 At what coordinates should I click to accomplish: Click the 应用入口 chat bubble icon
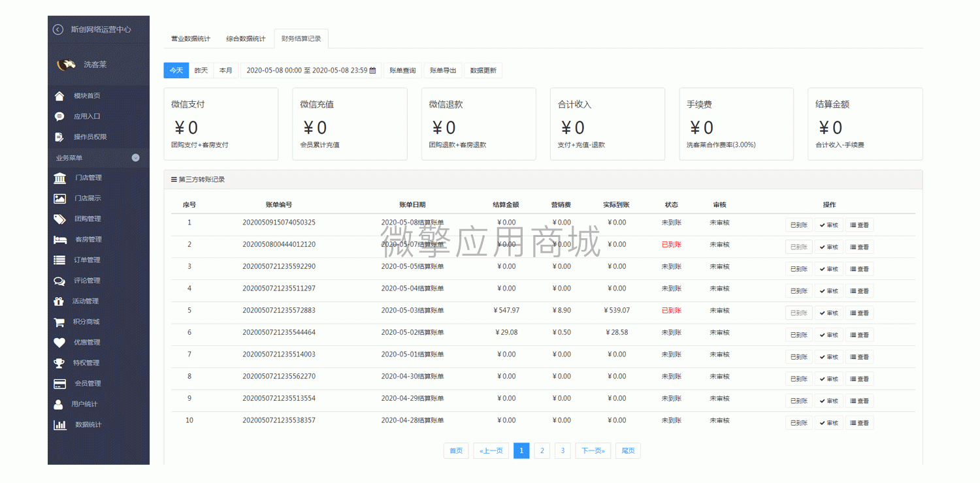(x=59, y=116)
